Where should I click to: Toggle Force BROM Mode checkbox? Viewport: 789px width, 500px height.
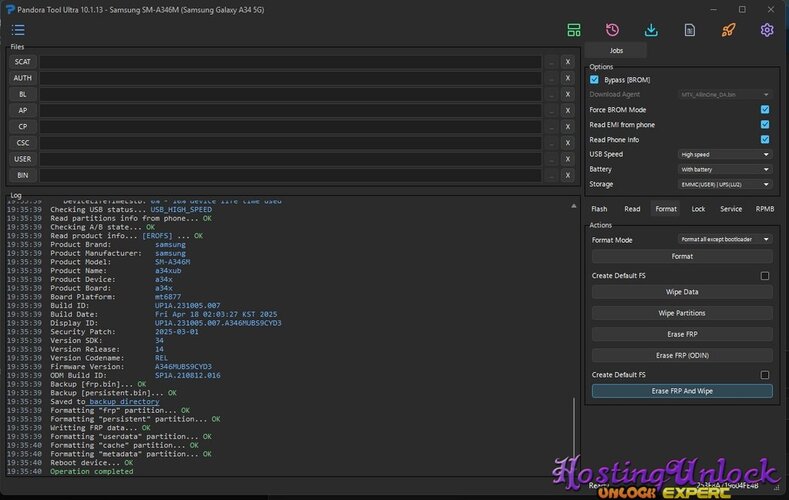point(765,110)
